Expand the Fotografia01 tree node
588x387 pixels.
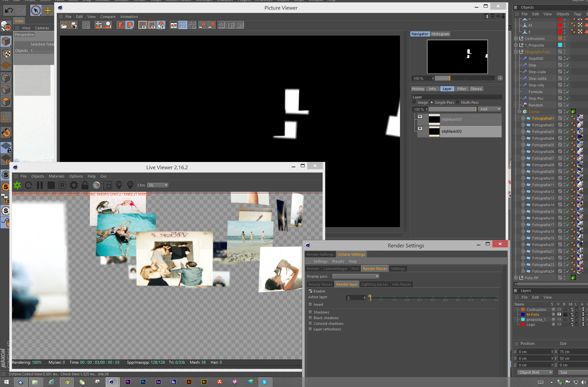tap(523, 118)
